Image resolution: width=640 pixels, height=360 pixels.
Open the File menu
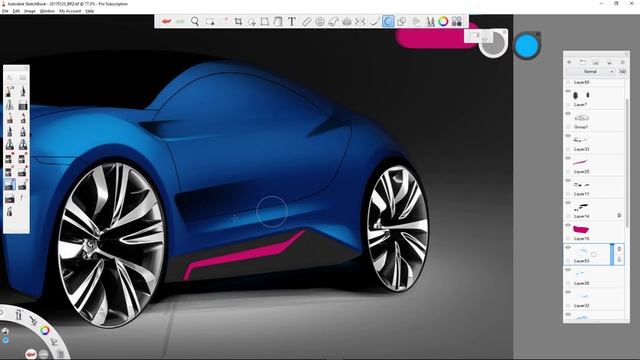(5, 11)
